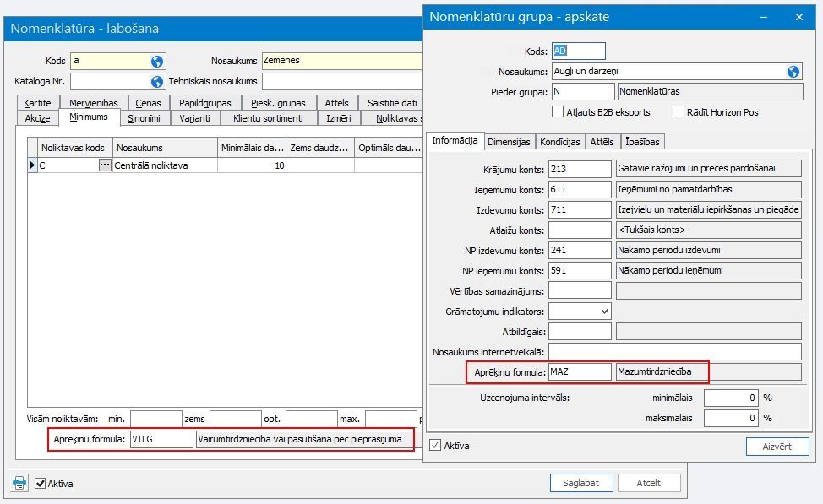Image resolution: width=823 pixels, height=504 pixels.
Task: Click the Aizvērt button
Action: (x=777, y=447)
